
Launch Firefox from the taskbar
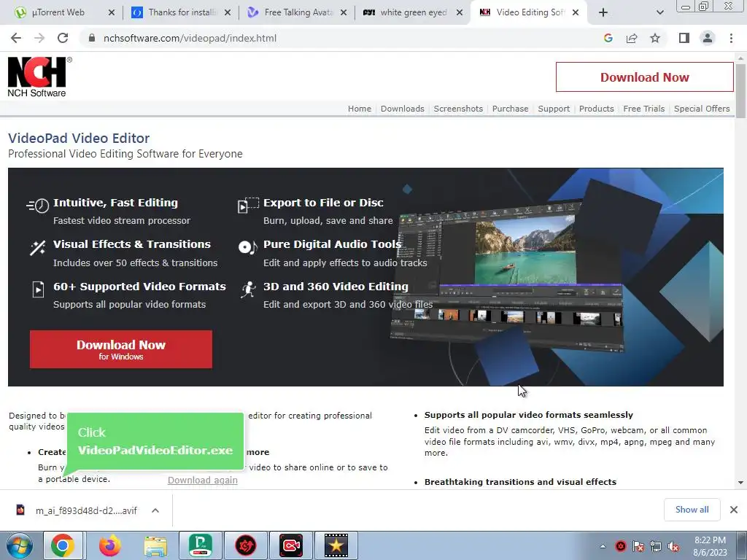[110, 545]
